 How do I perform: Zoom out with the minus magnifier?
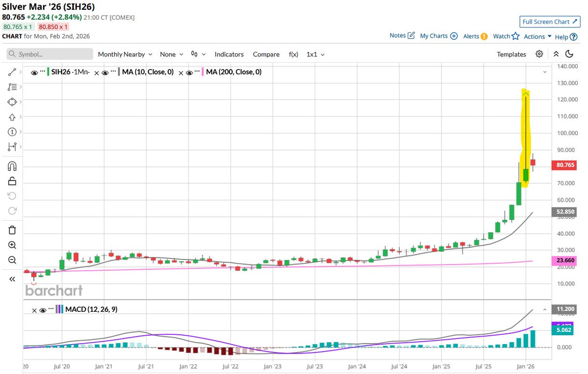(x=12, y=260)
